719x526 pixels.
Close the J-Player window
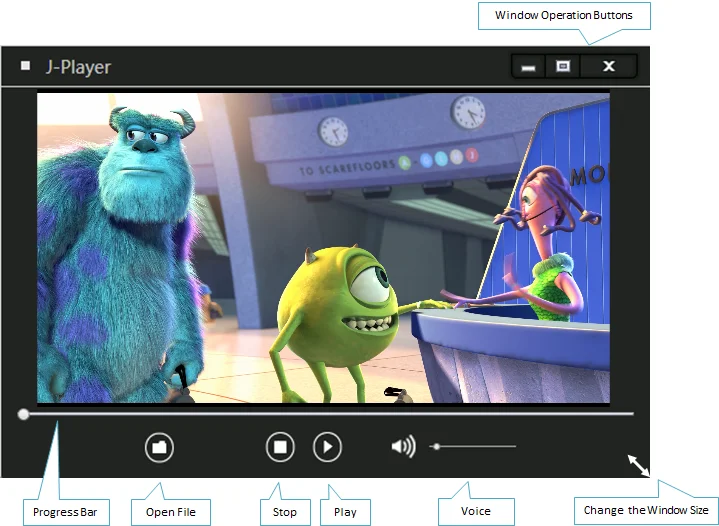click(608, 66)
